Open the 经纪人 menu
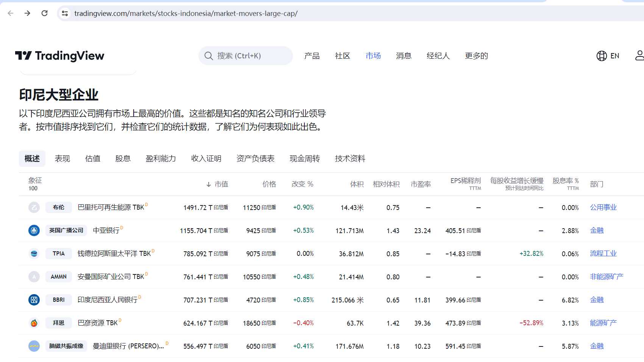This screenshot has height=362, width=644. [438, 56]
